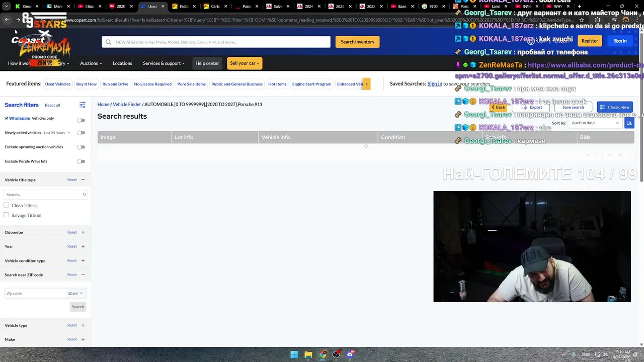Open the filter settings sliders icon
The image size is (644, 362).
83,105
